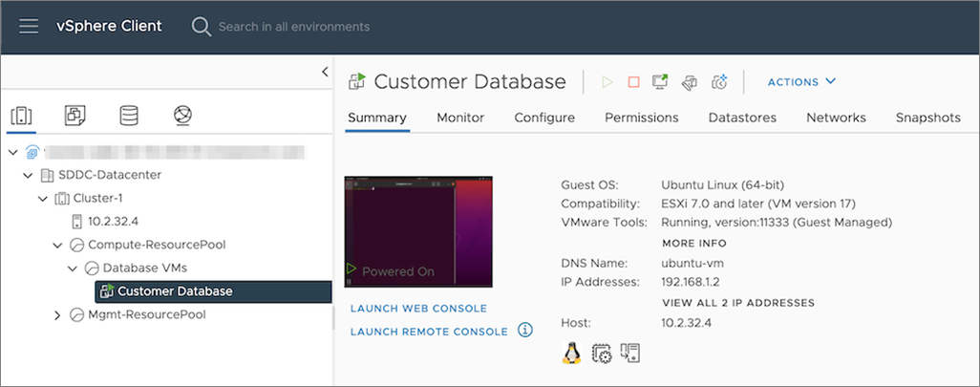
Task: Open the Datastores tab
Action: click(x=742, y=118)
